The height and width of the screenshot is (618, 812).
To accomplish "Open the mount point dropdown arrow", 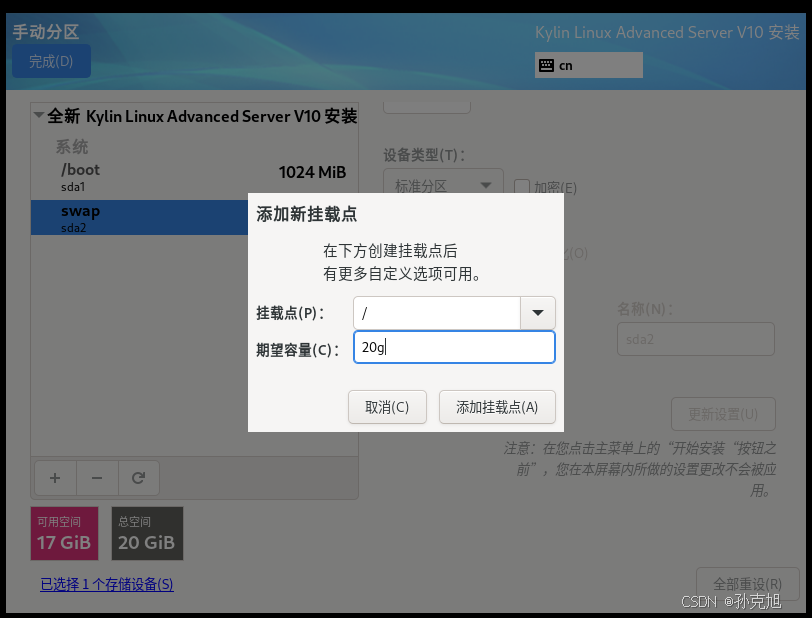I will (538, 312).
